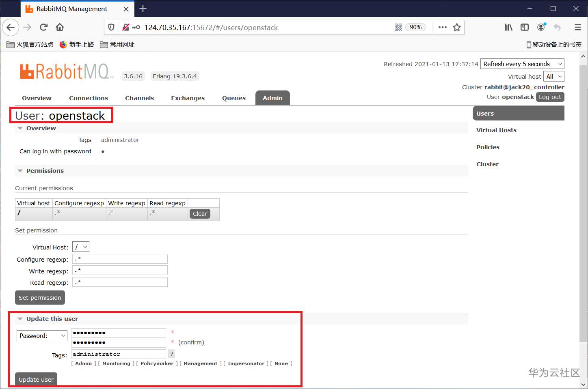The image size is (588, 389).
Task: Open the Virtual Host slash dropdown in Set permission
Action: 81,247
